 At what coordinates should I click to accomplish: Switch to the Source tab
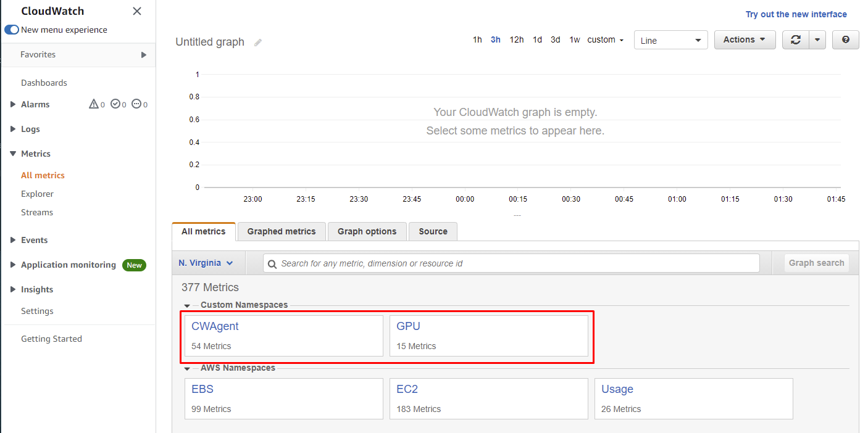433,231
